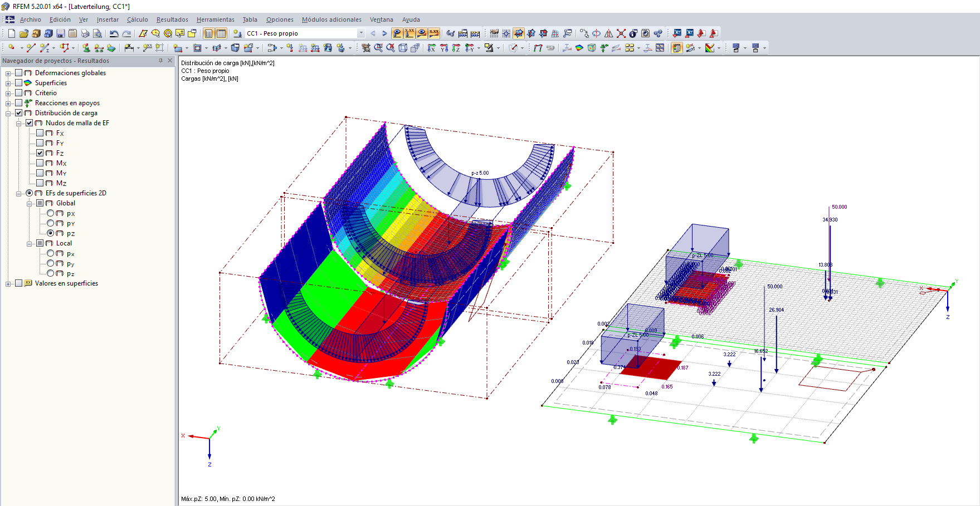Open the Archivo menu

point(31,19)
